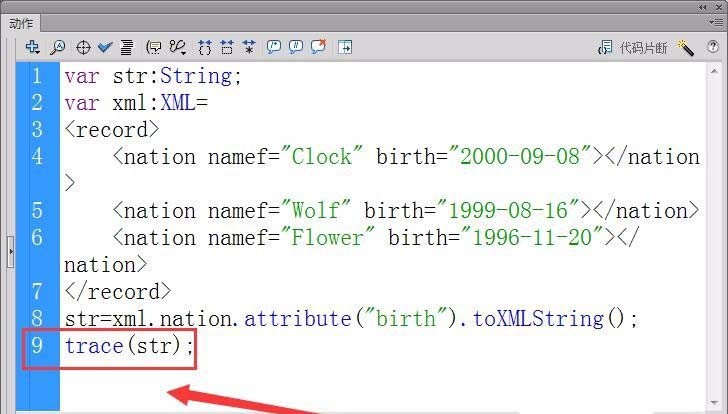The image size is (728, 414).
Task: Collapse selection icon in toolbar
Action: pyautogui.click(x=227, y=47)
